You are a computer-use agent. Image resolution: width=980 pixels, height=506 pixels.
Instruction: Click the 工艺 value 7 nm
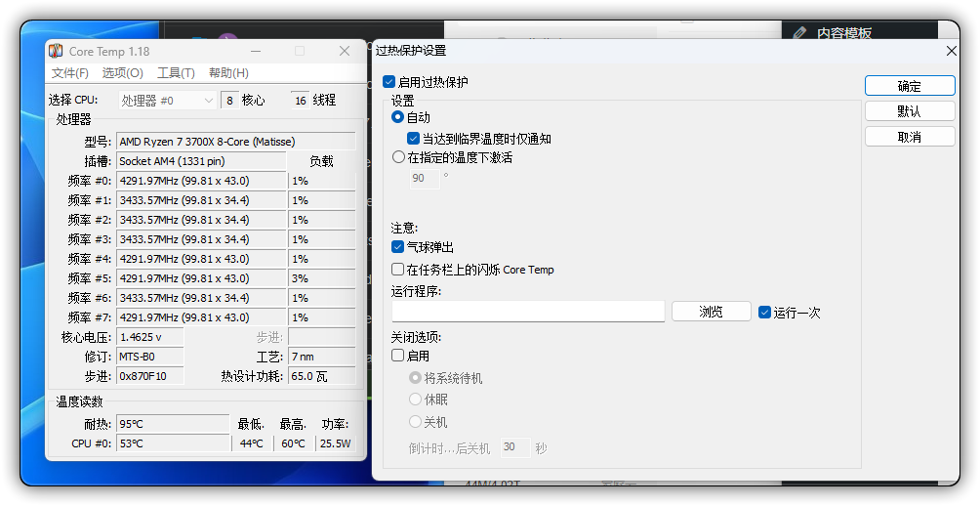pyautogui.click(x=322, y=357)
